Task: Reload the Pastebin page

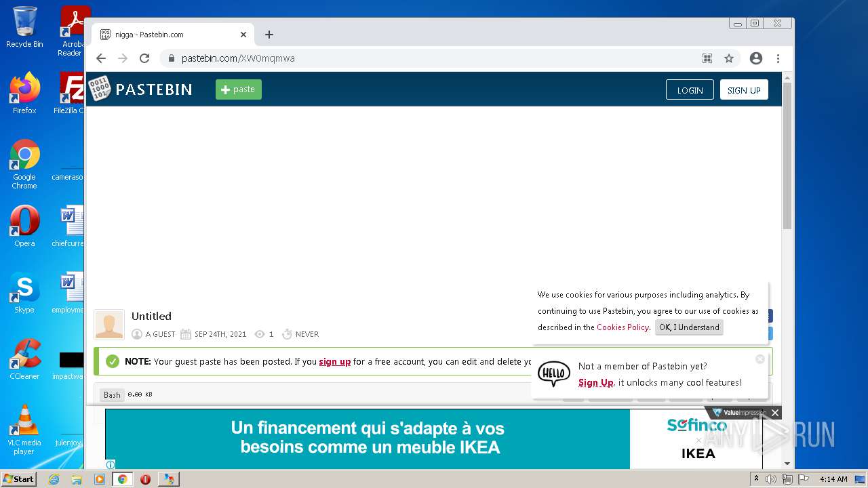Action: [x=144, y=58]
